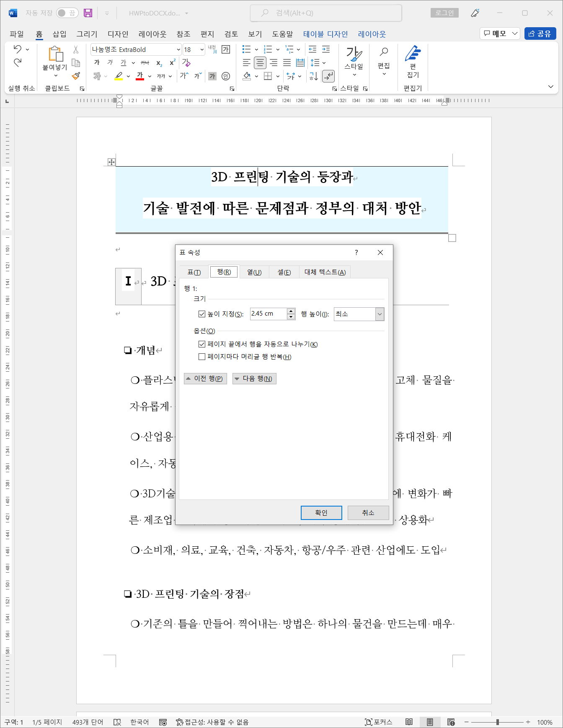This screenshot has height=728, width=563.
Task: Clear all formatting icon
Action: tap(186, 62)
